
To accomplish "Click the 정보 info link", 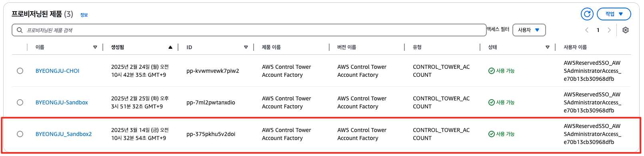I will point(84,15).
